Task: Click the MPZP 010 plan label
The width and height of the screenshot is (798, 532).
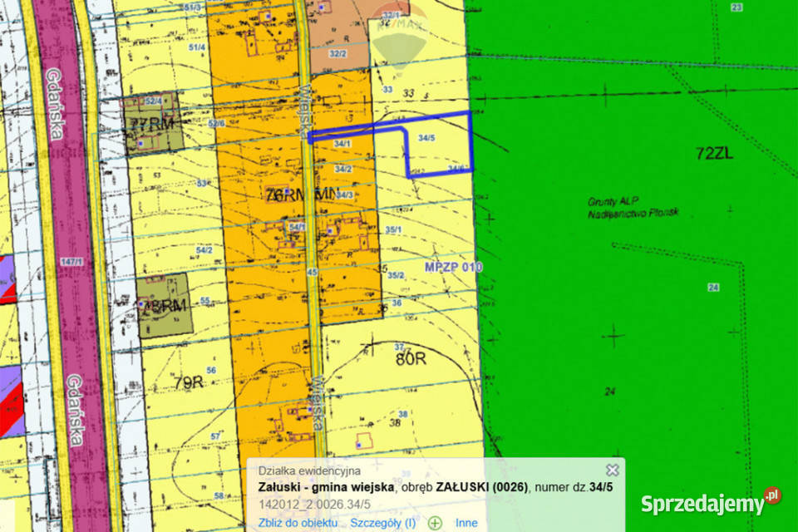Action: 453,267
